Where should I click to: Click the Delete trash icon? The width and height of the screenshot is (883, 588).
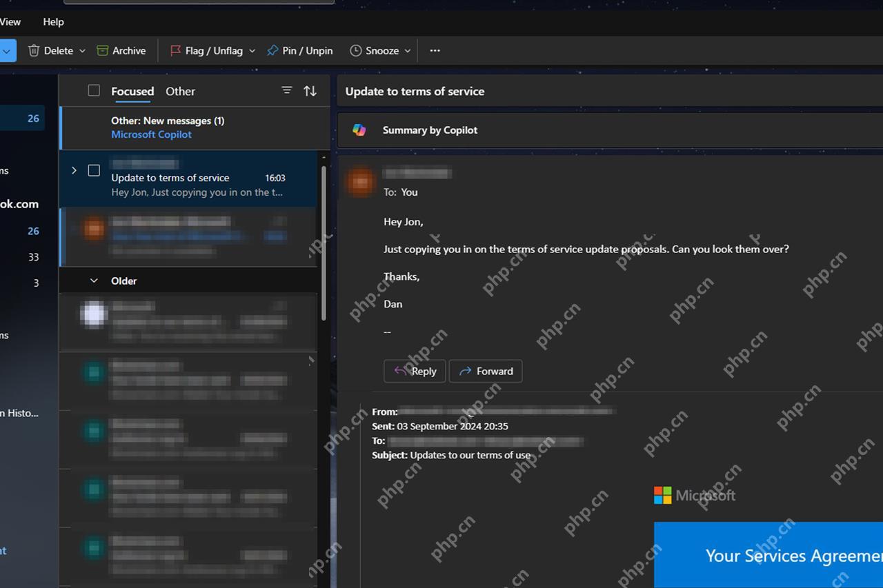pos(34,50)
